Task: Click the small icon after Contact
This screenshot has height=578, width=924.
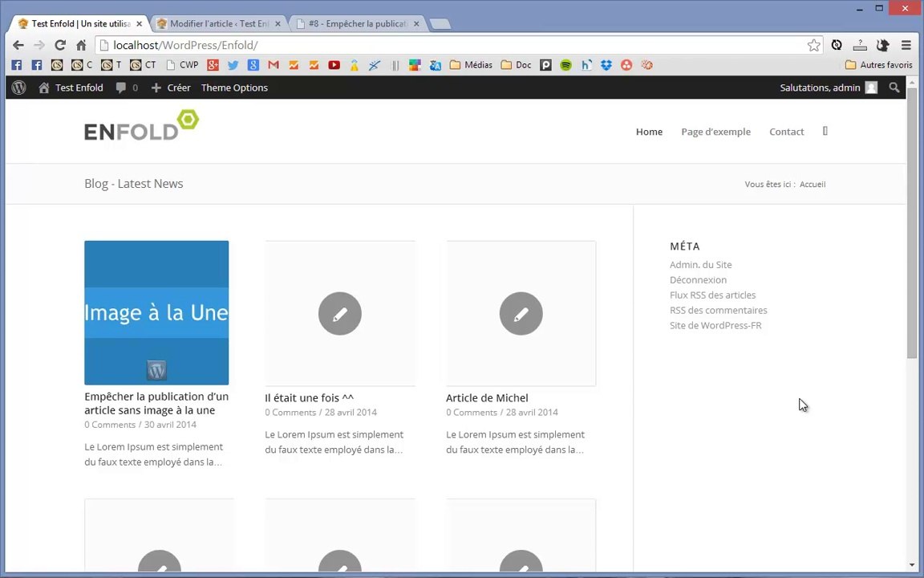Action: (x=825, y=131)
